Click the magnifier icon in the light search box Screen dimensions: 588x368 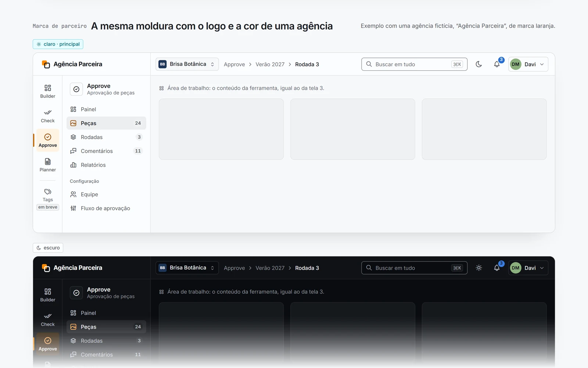pyautogui.click(x=369, y=64)
